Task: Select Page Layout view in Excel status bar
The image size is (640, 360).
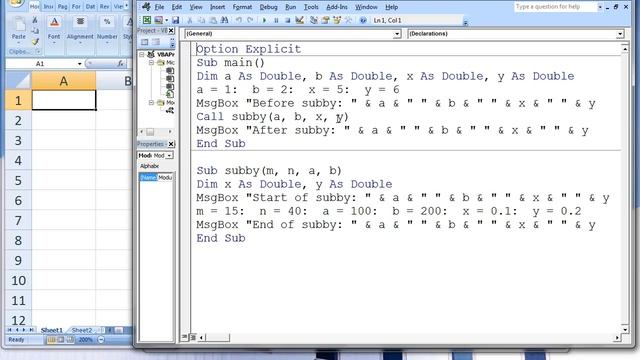Action: [x=60, y=340]
